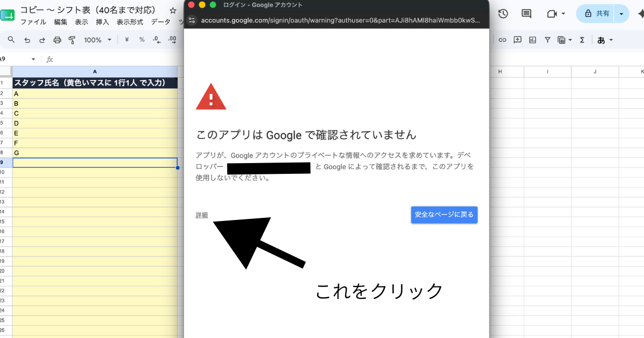Viewport: 644px width, 338px height.
Task: Insert a chart from toolbar
Action: click(533, 40)
